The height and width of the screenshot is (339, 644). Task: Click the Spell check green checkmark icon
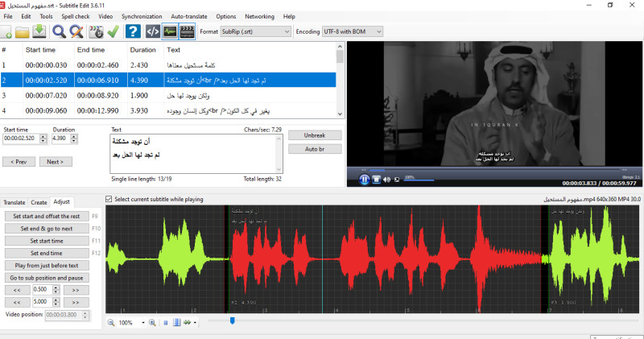pyautogui.click(x=114, y=32)
